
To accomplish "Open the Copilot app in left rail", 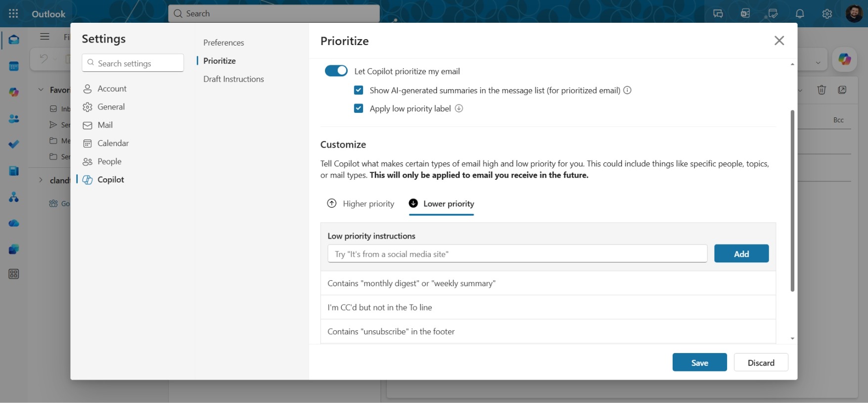I will point(14,93).
